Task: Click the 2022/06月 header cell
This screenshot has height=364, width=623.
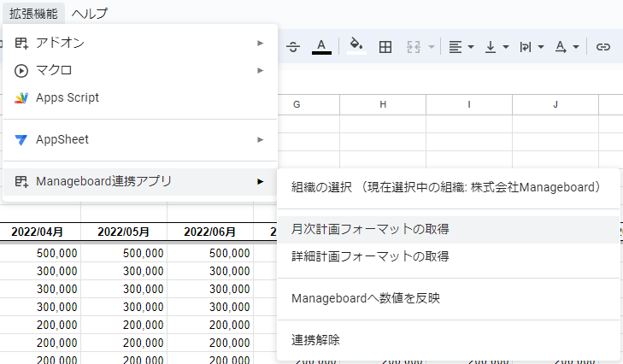Action: (x=210, y=232)
